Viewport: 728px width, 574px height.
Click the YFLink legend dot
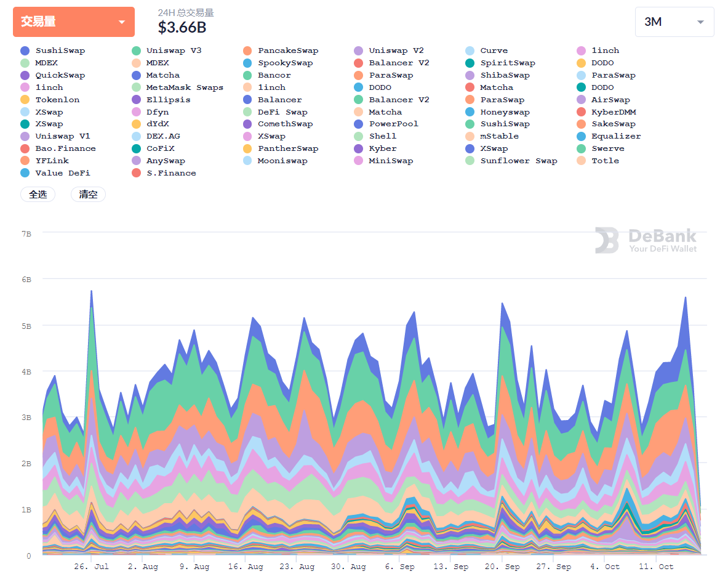(x=25, y=161)
